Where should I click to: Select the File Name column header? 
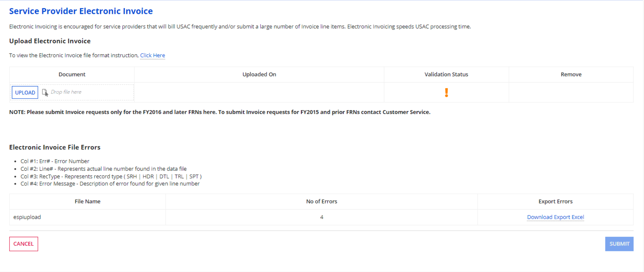[x=87, y=202]
